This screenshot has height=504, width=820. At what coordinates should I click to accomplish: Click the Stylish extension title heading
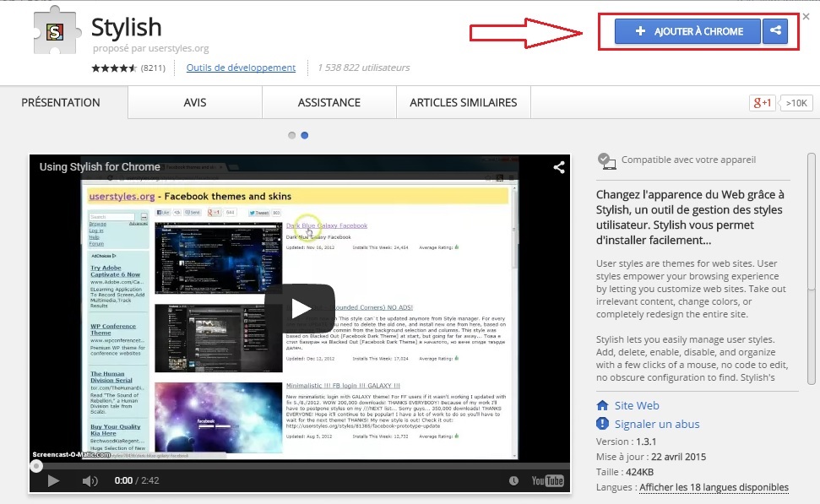tap(127, 28)
